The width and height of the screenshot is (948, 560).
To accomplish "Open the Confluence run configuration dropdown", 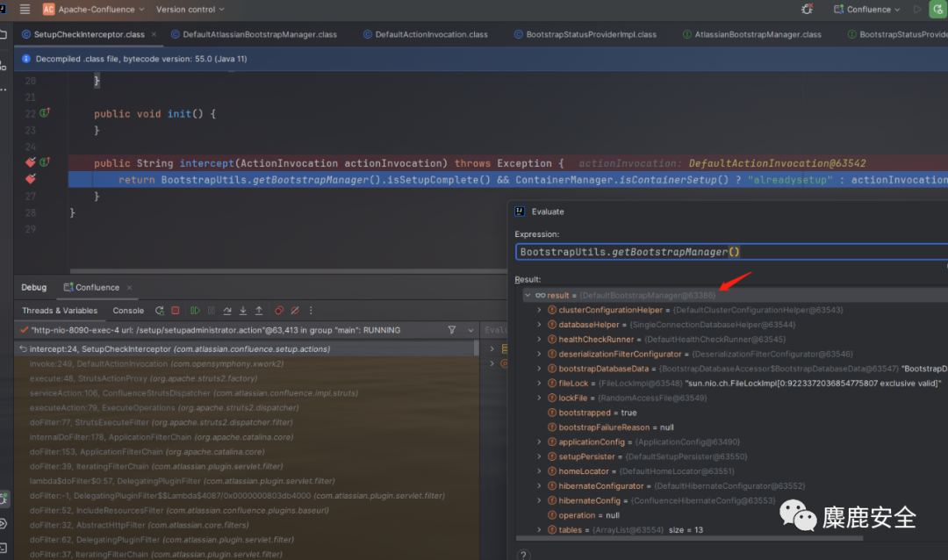I will 867,9.
